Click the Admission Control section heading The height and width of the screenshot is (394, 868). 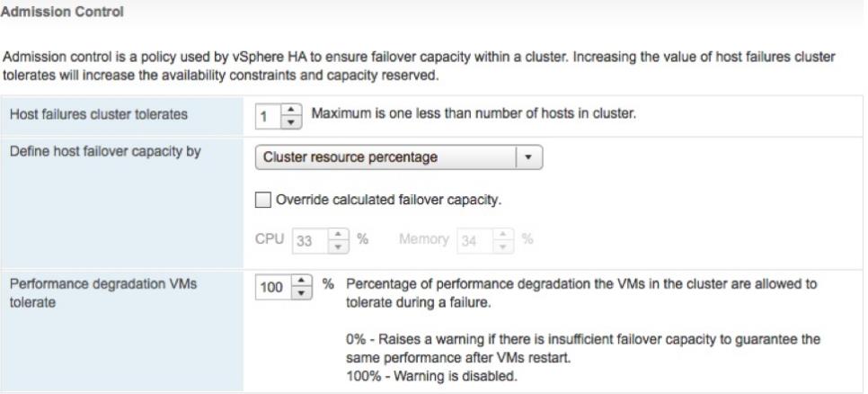coord(56,13)
